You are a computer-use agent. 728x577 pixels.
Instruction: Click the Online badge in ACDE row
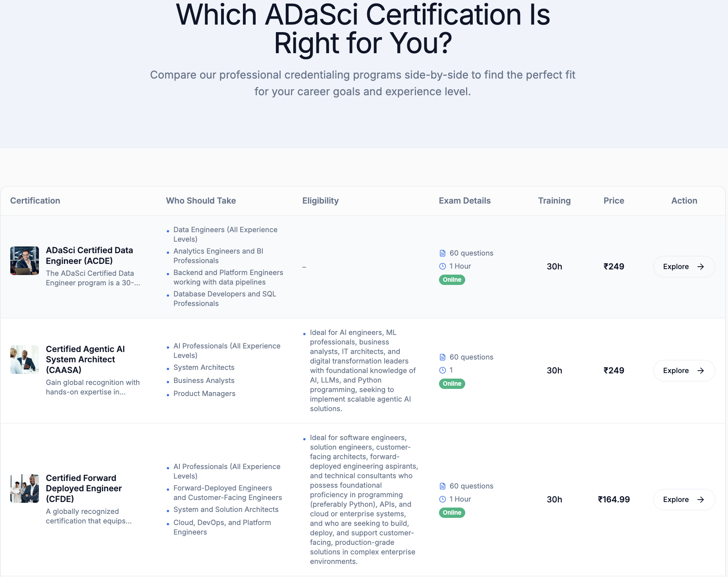452,280
